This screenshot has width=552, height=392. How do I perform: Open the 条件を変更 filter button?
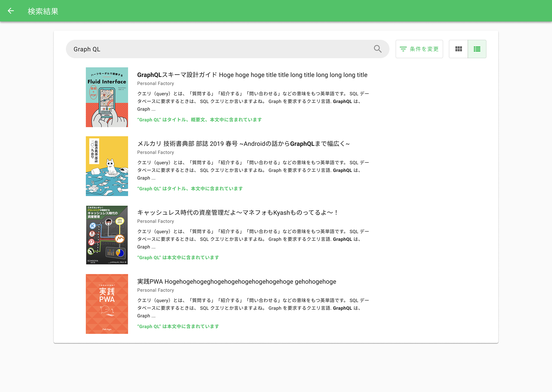point(424,49)
